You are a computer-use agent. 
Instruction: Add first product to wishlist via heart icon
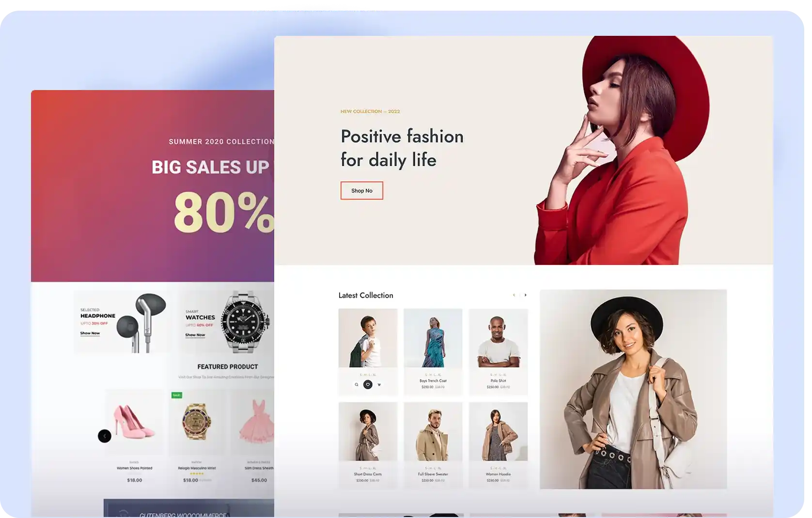coord(368,384)
